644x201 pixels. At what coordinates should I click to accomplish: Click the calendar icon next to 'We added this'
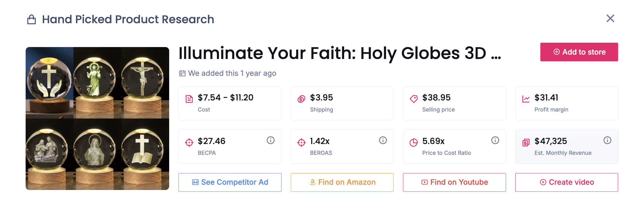click(182, 73)
